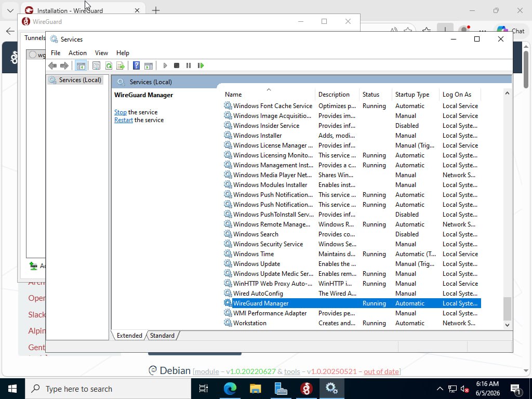Screen dimensions: 532x399
Task: Click the Stop Service square icon
Action: point(177,65)
